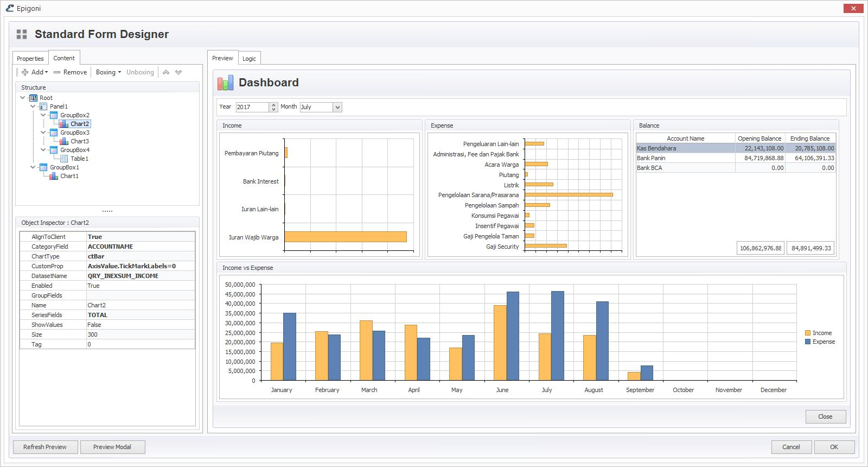Click the Table1 table icon in tree
Screen dimensions: 868x467
tap(64, 159)
